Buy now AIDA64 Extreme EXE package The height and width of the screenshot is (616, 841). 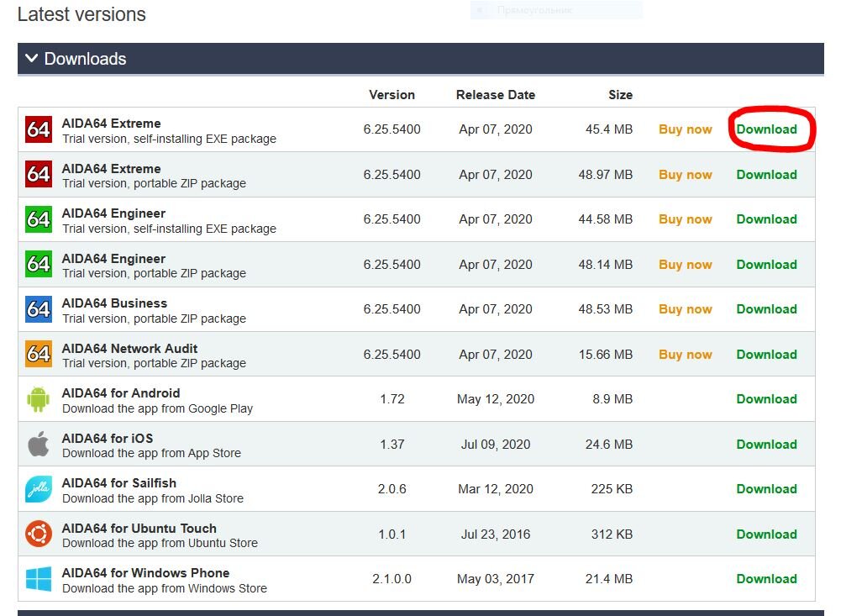pos(686,129)
